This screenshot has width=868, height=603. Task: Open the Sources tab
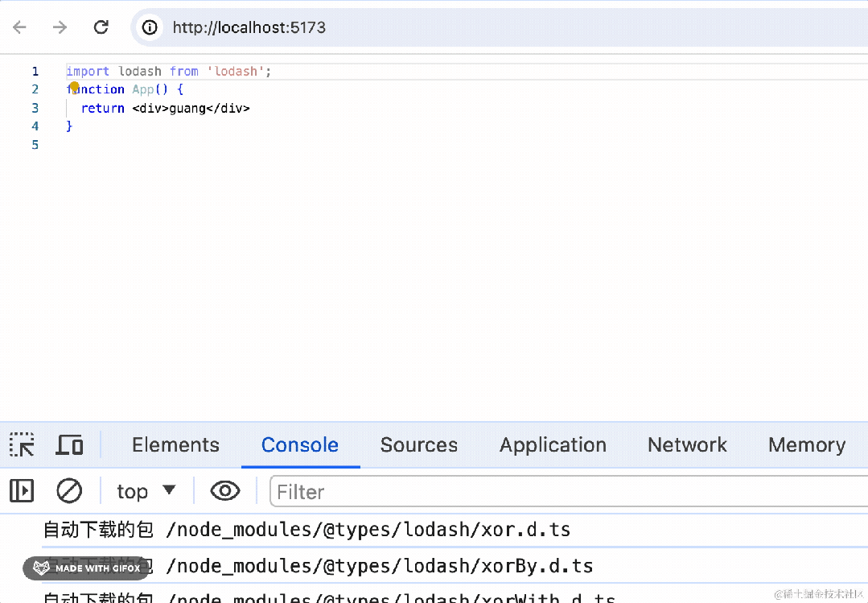click(419, 444)
